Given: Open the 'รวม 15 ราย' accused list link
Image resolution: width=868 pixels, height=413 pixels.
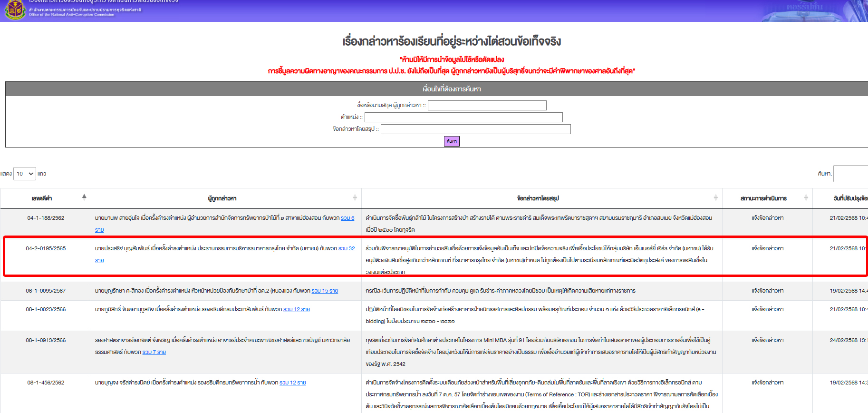Looking at the screenshot, I should tap(325, 291).
